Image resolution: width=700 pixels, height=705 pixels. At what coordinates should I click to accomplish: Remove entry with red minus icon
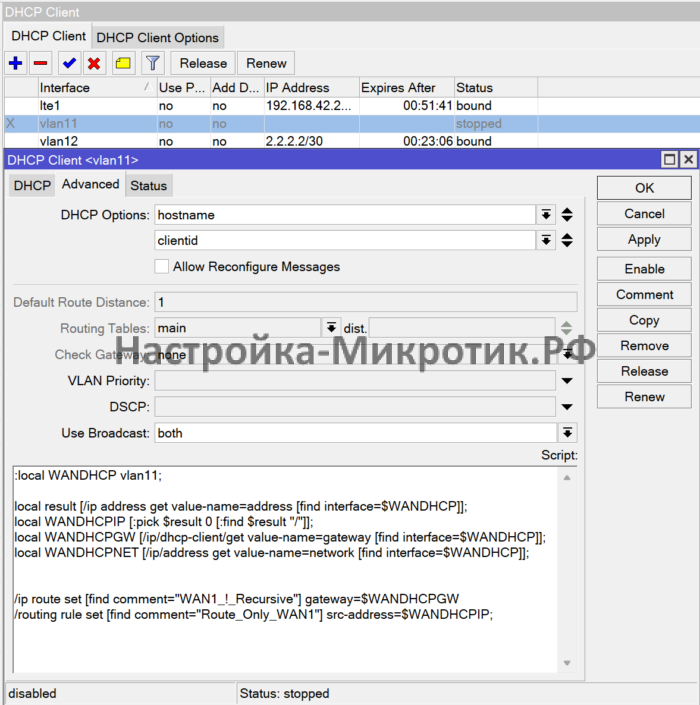[x=40, y=63]
